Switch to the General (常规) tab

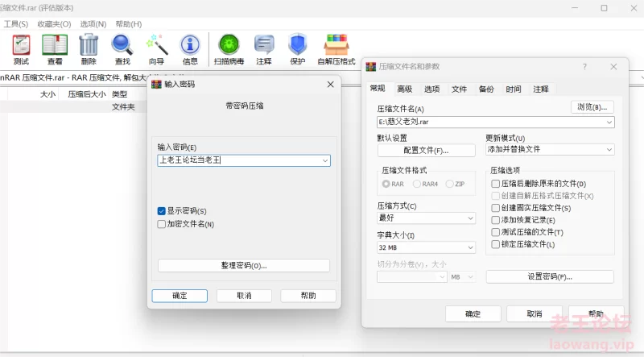[x=378, y=89]
